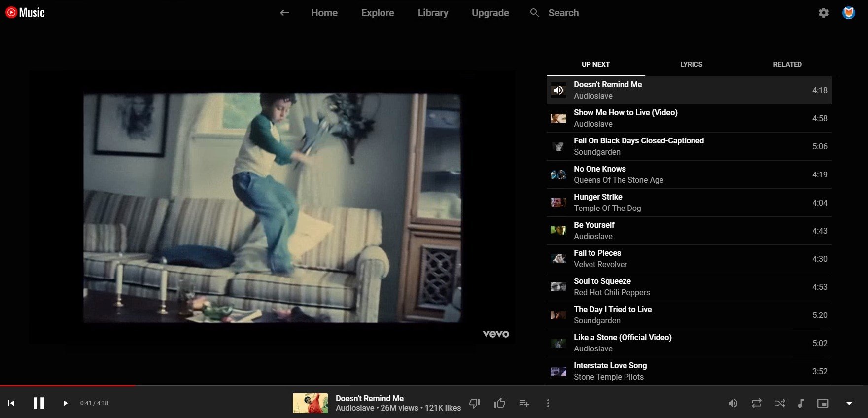
Task: Click the YouTube Music logo
Action: [x=25, y=12]
